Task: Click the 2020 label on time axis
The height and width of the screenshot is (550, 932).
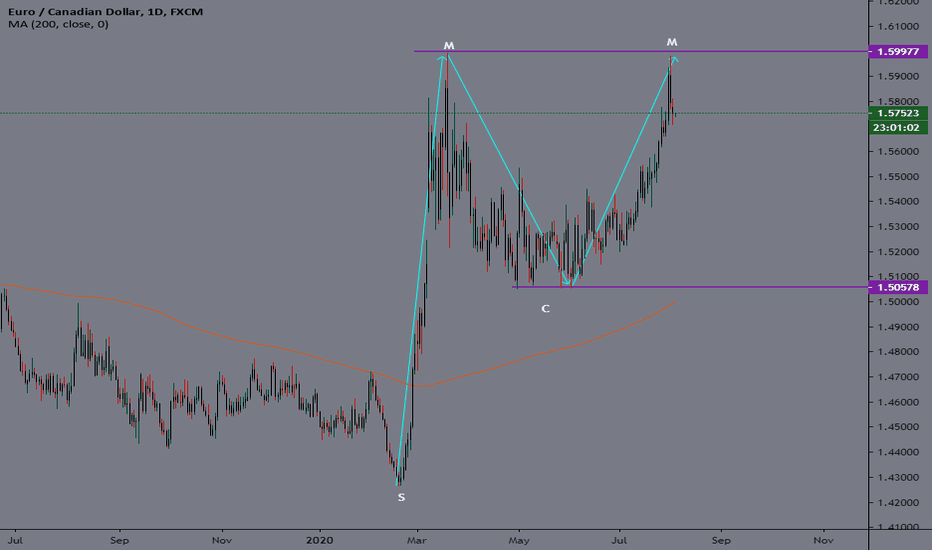Action: (x=319, y=540)
